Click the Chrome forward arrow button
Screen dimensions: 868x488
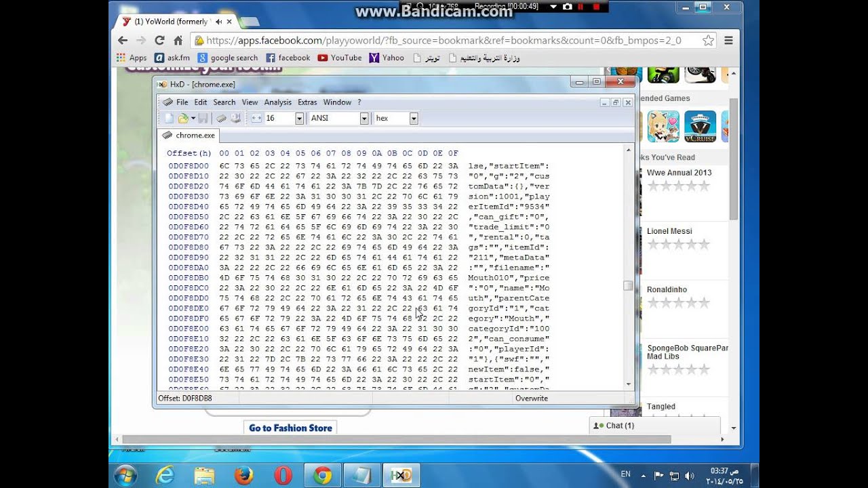point(141,40)
